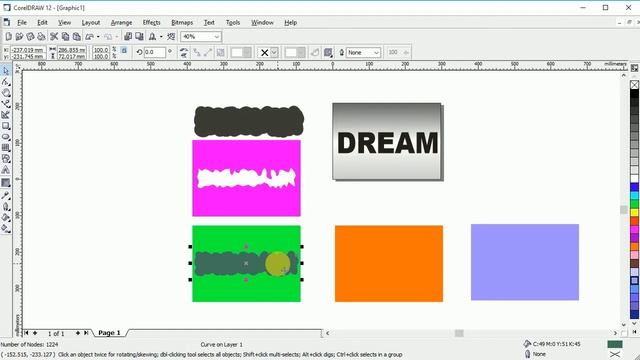Open the Help menu
640x360 pixels.
[290, 22]
